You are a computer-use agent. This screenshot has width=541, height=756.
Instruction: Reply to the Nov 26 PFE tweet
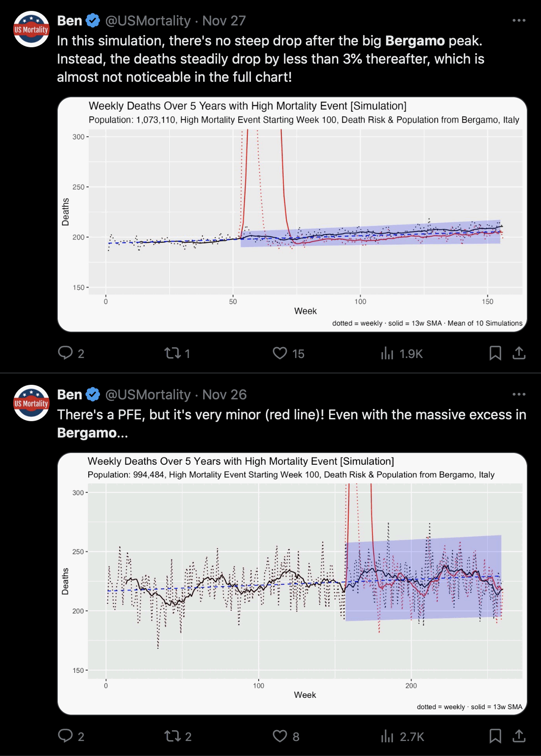pos(65,736)
